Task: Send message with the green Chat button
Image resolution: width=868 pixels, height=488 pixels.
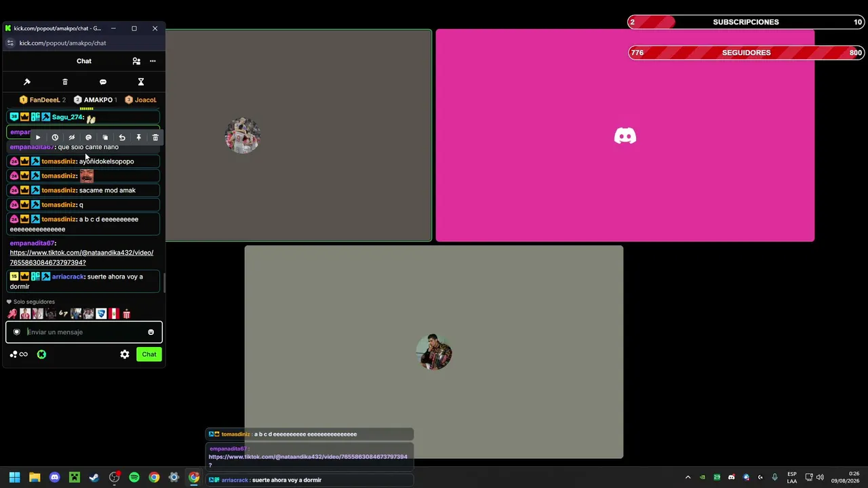Action: point(149,354)
